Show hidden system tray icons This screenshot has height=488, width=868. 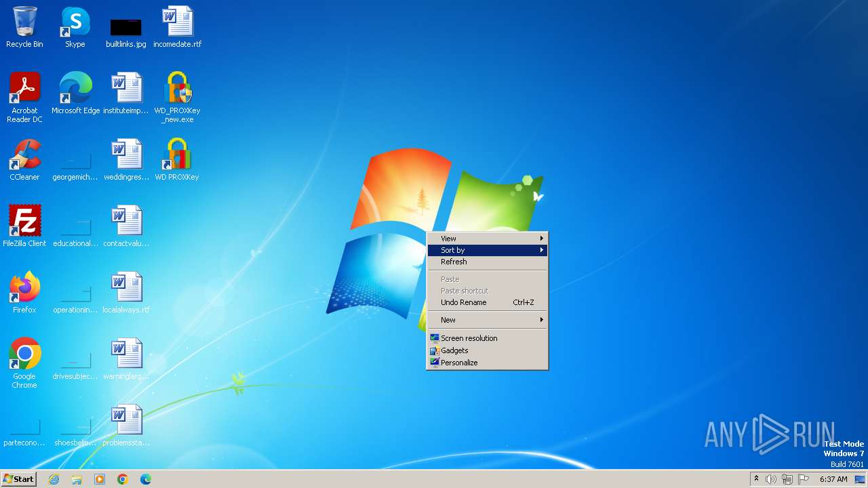tap(756, 479)
